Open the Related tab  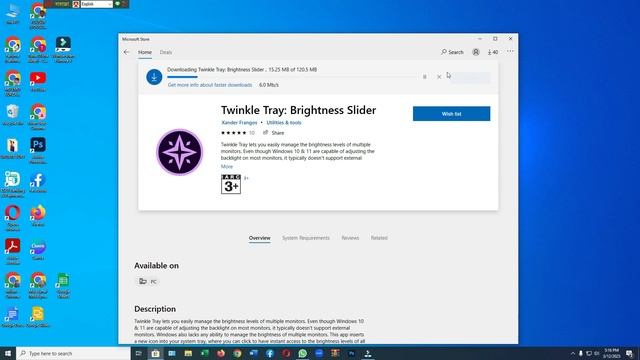pos(379,238)
